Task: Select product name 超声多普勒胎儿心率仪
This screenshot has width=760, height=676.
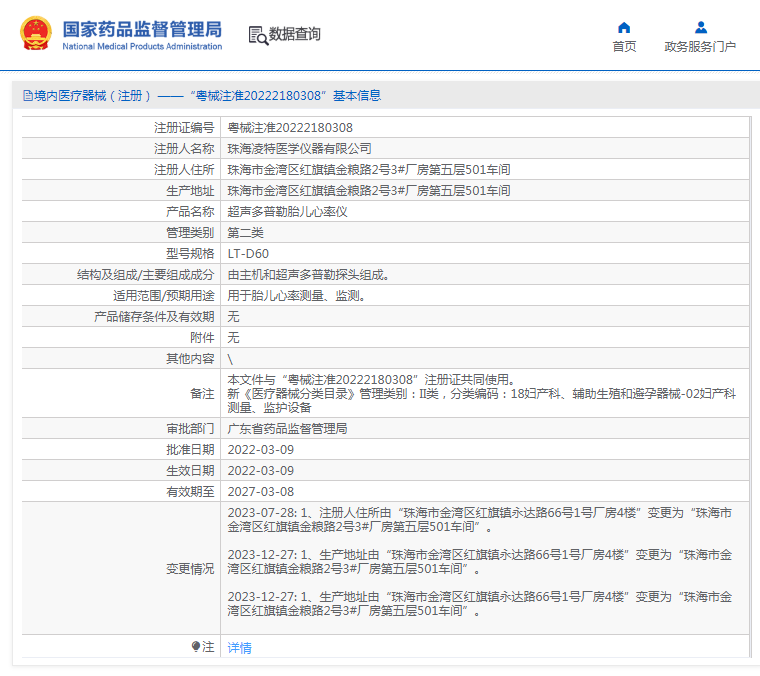Action: click(x=287, y=212)
